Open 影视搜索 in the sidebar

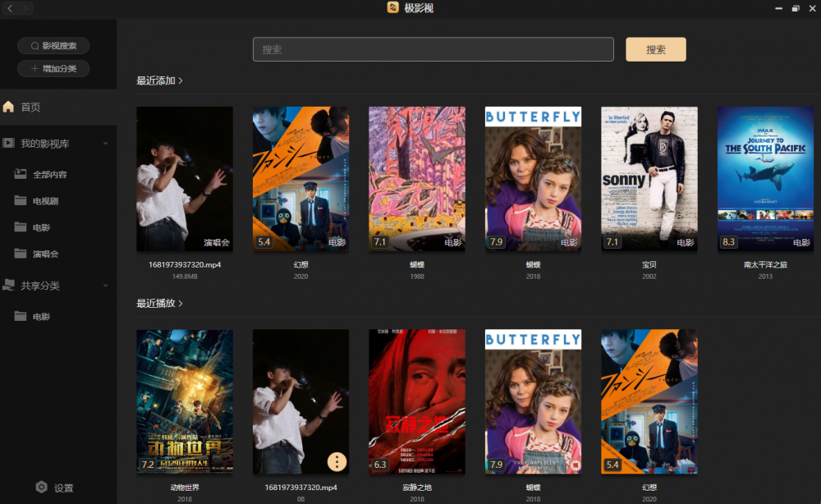pos(53,45)
